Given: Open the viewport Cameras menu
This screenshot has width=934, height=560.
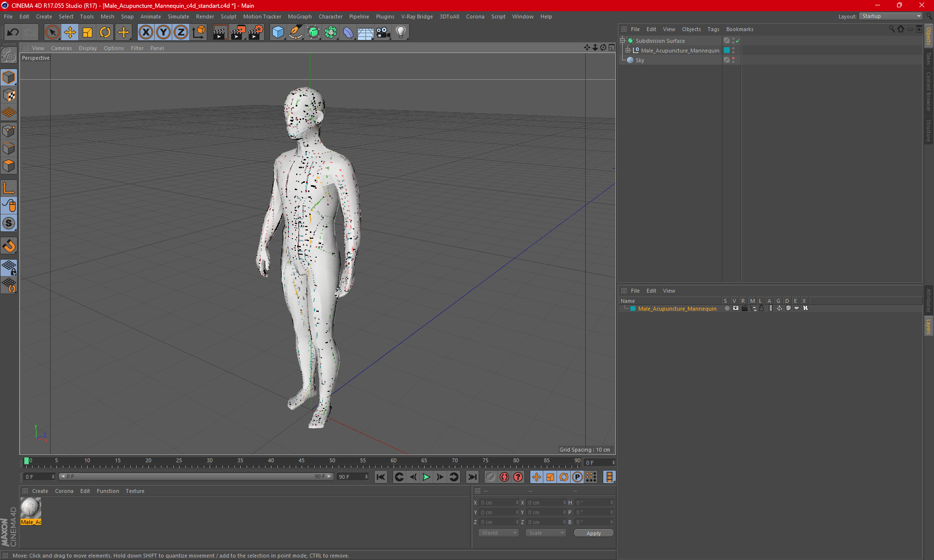Looking at the screenshot, I should click(61, 48).
